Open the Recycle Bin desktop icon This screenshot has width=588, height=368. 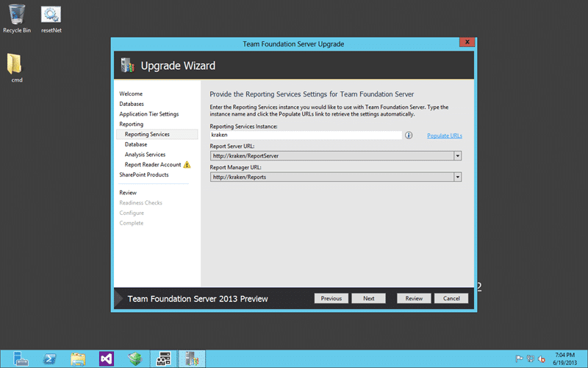click(17, 18)
